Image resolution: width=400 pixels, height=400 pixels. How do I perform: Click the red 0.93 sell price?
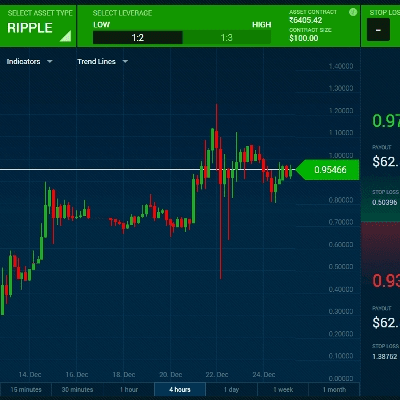(386, 280)
